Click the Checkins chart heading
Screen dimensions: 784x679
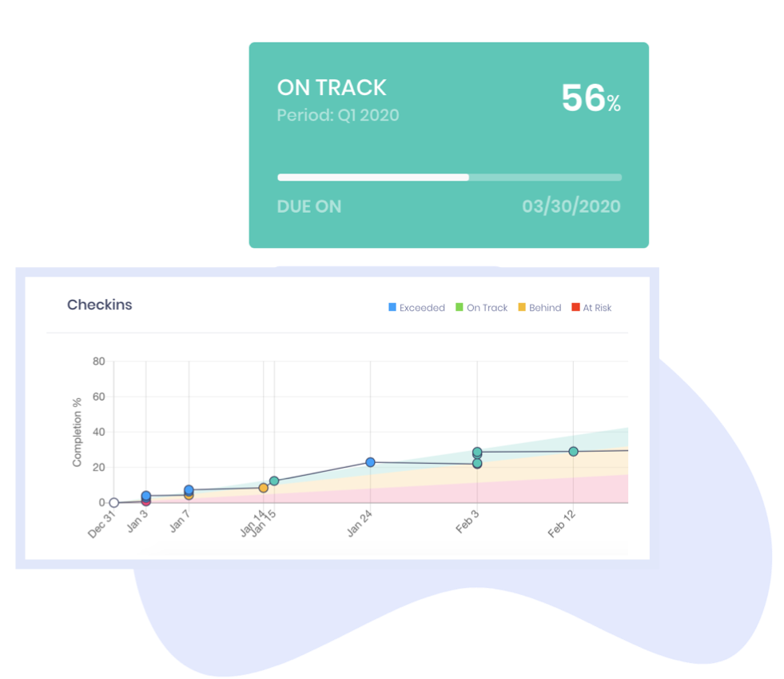pos(100,305)
